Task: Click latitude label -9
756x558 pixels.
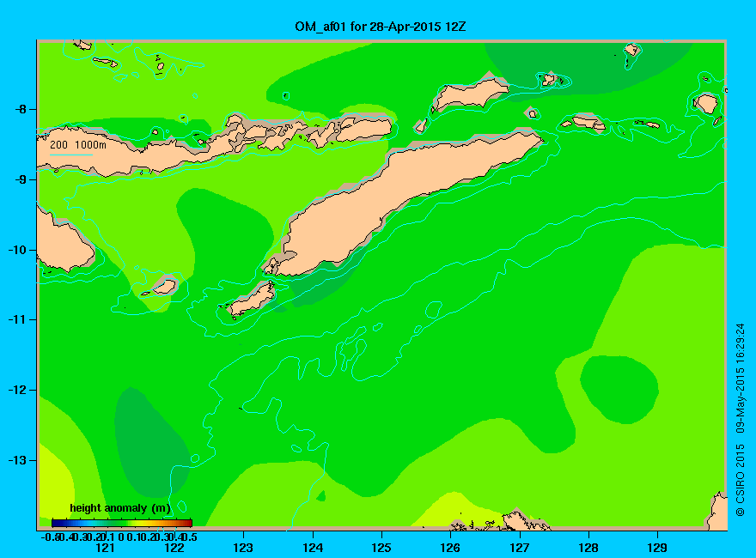Action: [x=19, y=179]
